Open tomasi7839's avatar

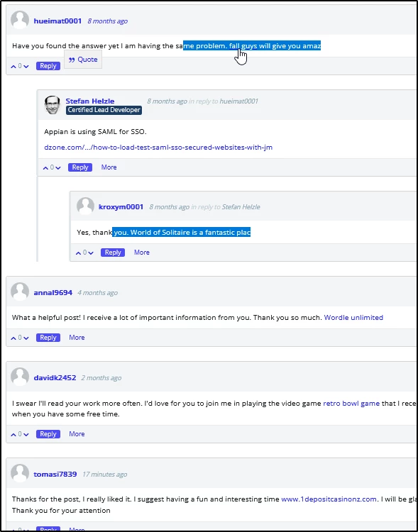(x=20, y=473)
